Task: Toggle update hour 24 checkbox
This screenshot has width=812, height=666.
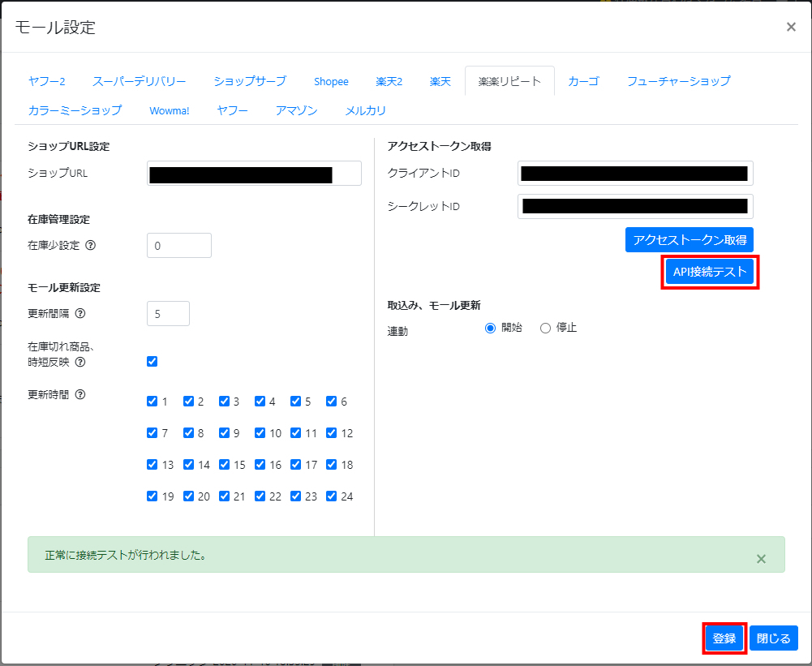Action: click(x=332, y=496)
